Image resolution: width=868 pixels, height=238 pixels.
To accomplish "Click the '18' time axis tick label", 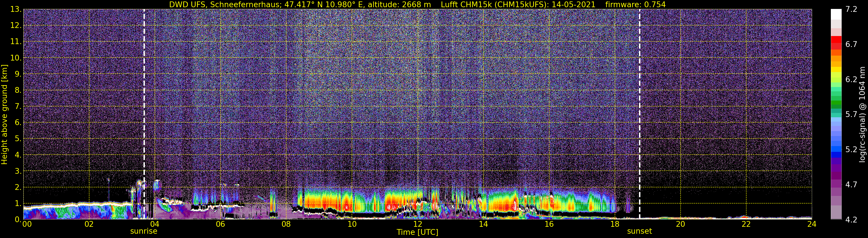I will pyautogui.click(x=614, y=224).
